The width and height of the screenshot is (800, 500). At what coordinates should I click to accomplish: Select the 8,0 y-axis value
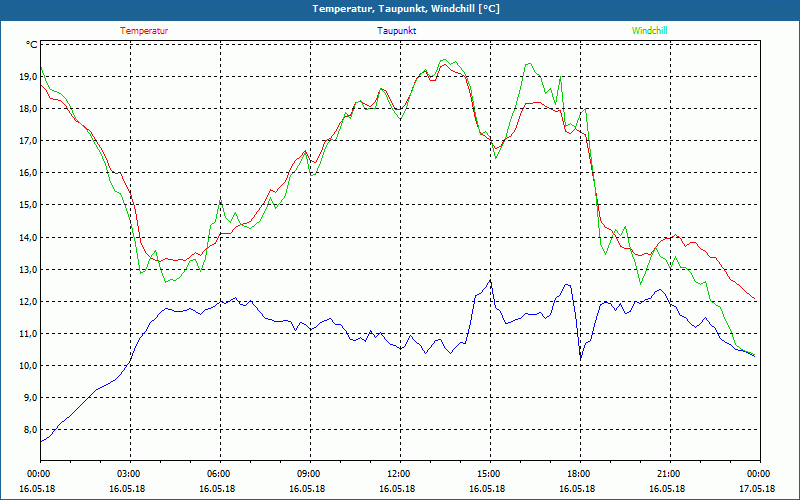(x=31, y=430)
